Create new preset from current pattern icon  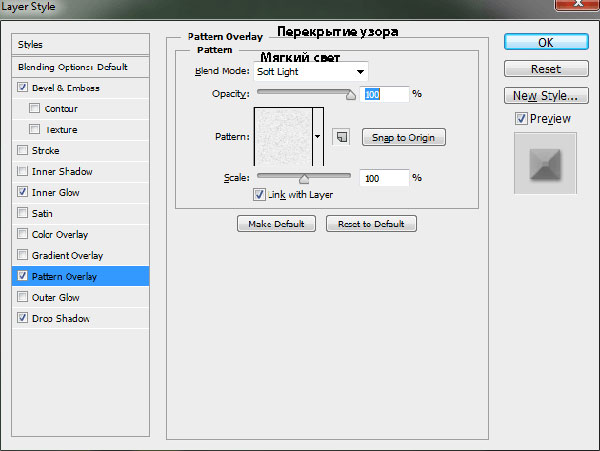point(341,137)
